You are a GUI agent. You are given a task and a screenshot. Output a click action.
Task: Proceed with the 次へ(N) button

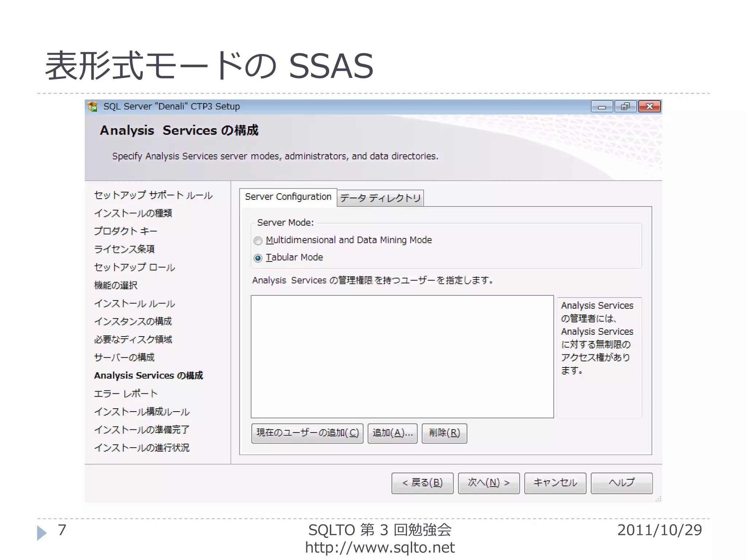[489, 483]
